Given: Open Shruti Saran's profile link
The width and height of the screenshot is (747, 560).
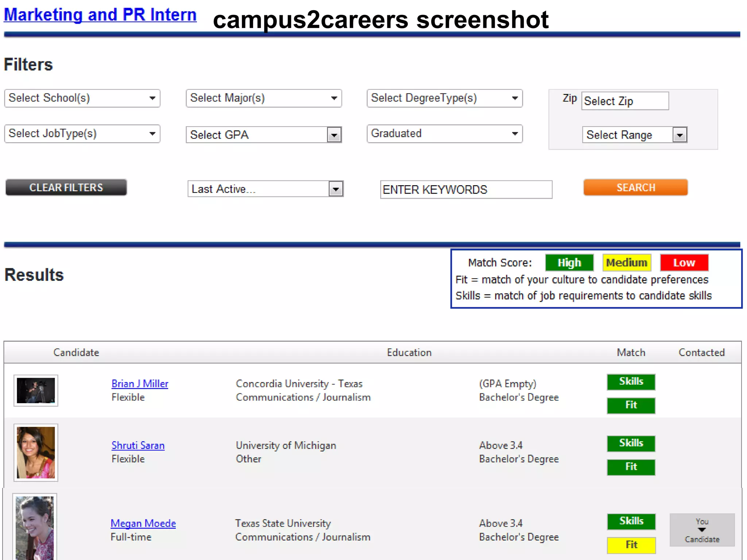Looking at the screenshot, I should click(138, 445).
